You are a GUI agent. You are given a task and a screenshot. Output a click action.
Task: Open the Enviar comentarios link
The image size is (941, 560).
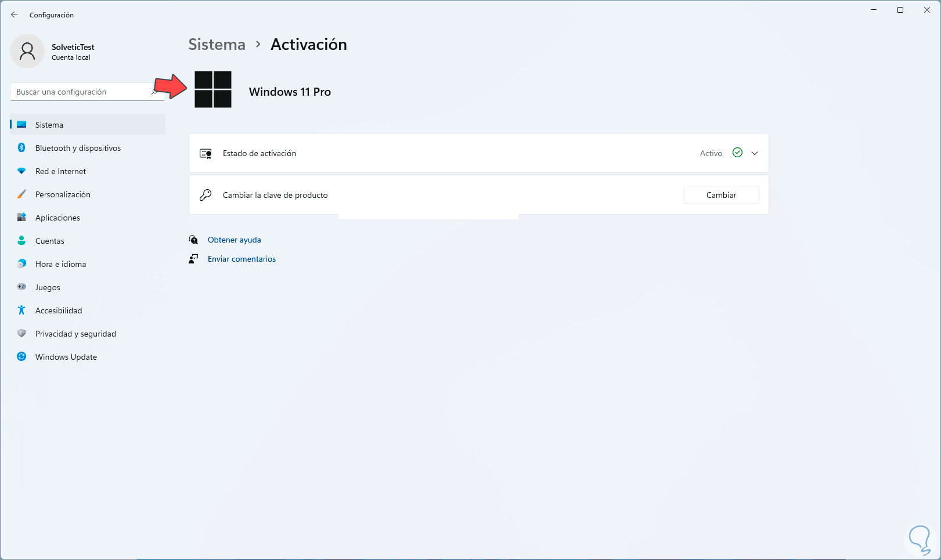click(241, 259)
